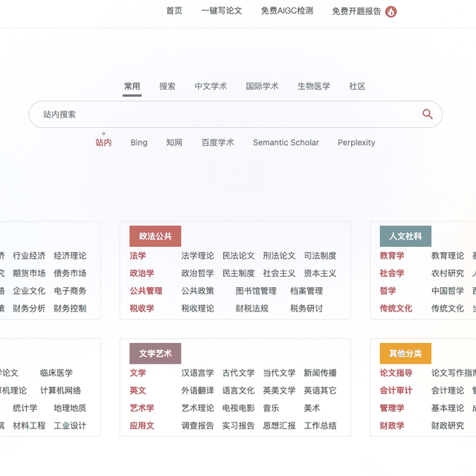Image resolution: width=476 pixels, height=476 pixels.
Task: Open the 论文指导 category link
Action: tap(396, 373)
